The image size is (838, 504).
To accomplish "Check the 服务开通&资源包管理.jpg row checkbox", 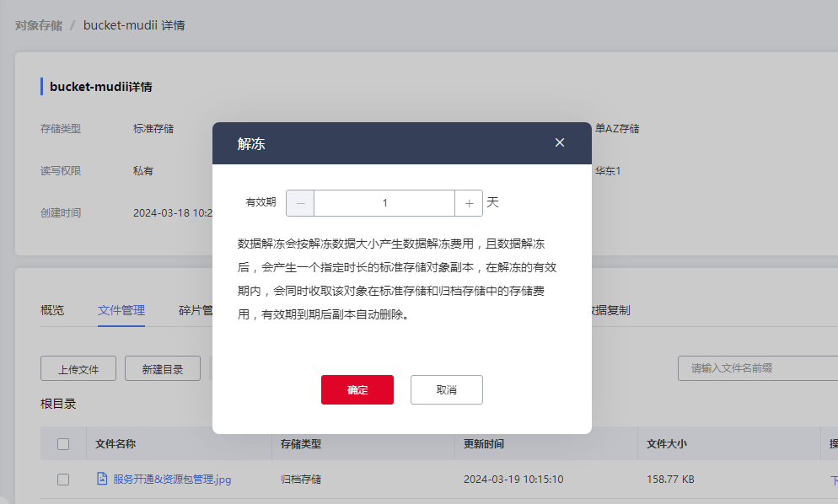I will (63, 480).
